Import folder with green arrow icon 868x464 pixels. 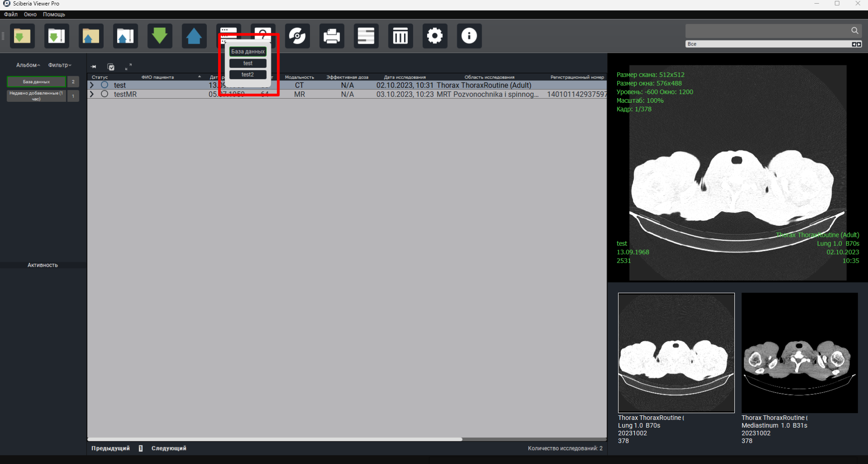[x=22, y=36]
